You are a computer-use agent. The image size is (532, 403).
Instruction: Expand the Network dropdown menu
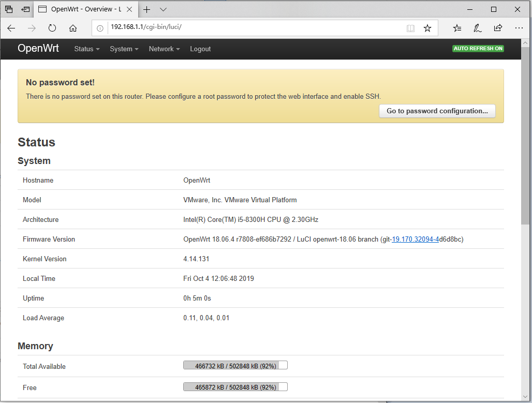coord(164,49)
